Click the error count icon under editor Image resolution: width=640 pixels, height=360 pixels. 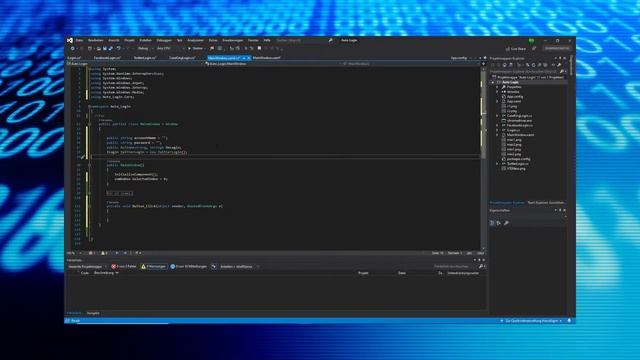click(91, 253)
